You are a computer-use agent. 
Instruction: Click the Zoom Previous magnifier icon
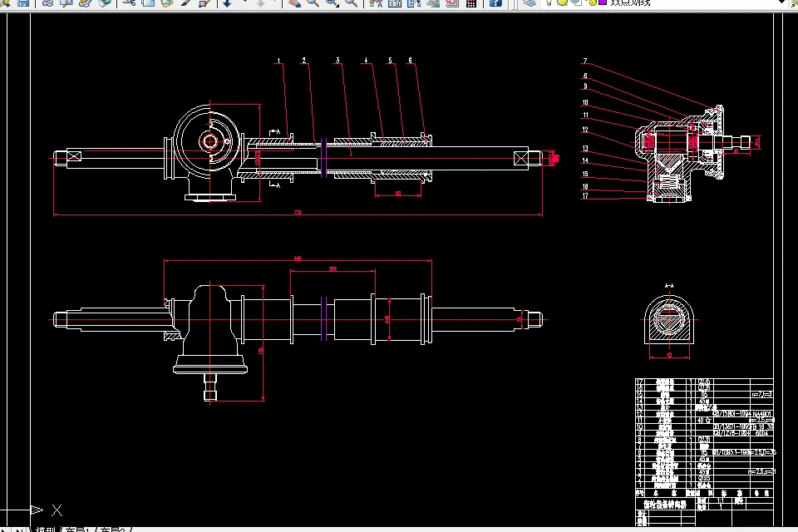[351, 2]
